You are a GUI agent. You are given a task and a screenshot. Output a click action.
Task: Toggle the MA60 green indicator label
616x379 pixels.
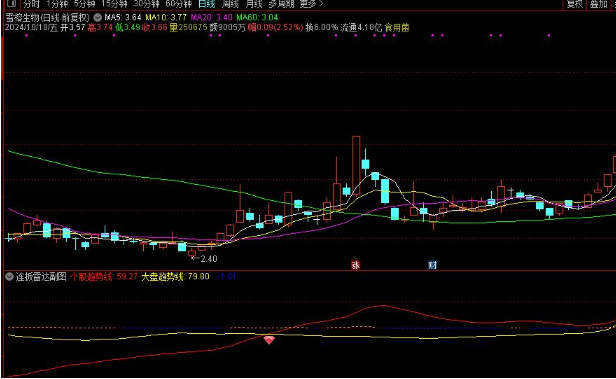tap(257, 18)
